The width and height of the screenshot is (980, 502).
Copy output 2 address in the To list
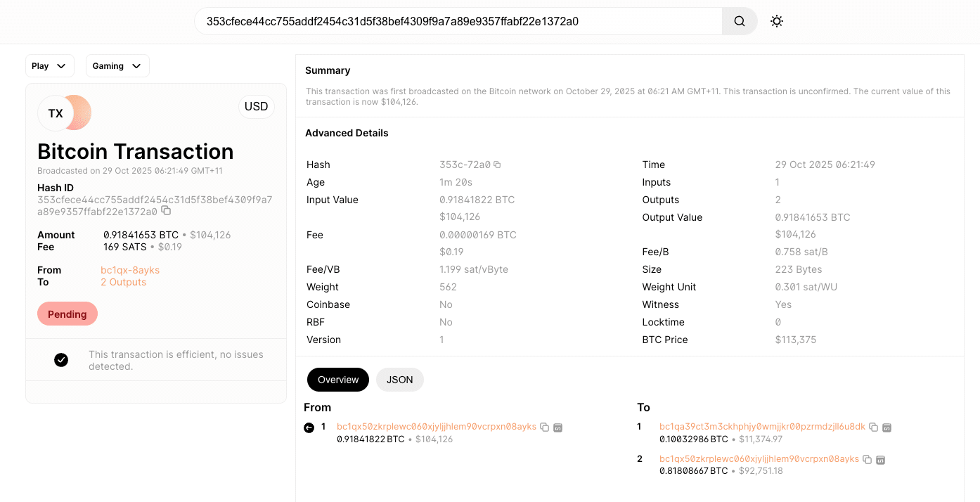(x=867, y=460)
